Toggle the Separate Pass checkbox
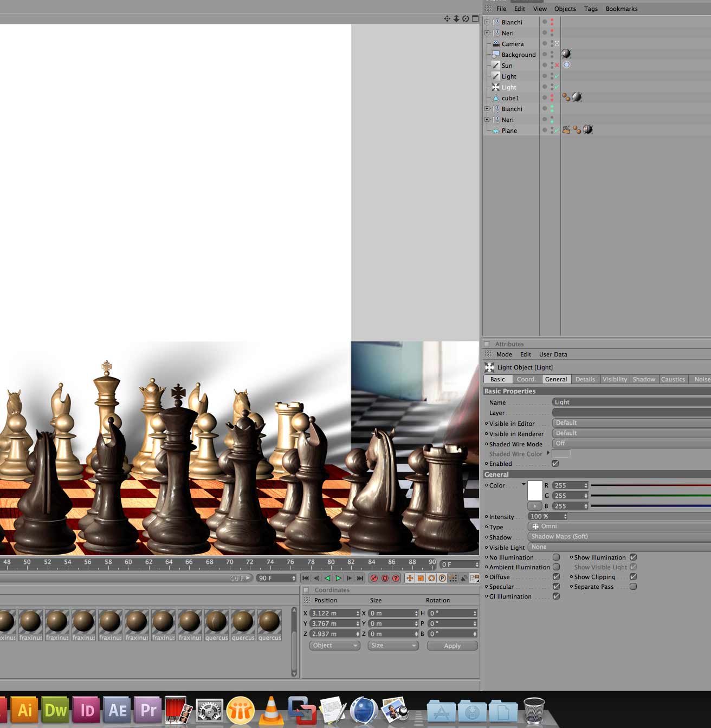 pos(633,586)
